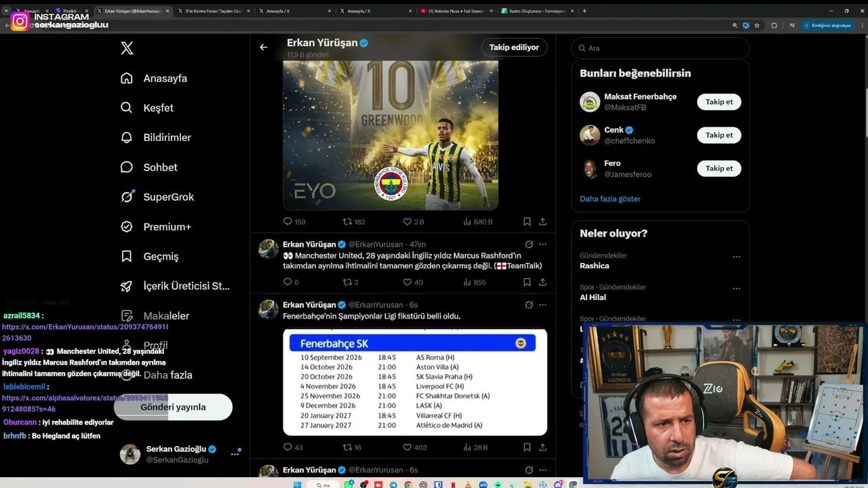Open Telegram from the taskbar

[x=393, y=485]
